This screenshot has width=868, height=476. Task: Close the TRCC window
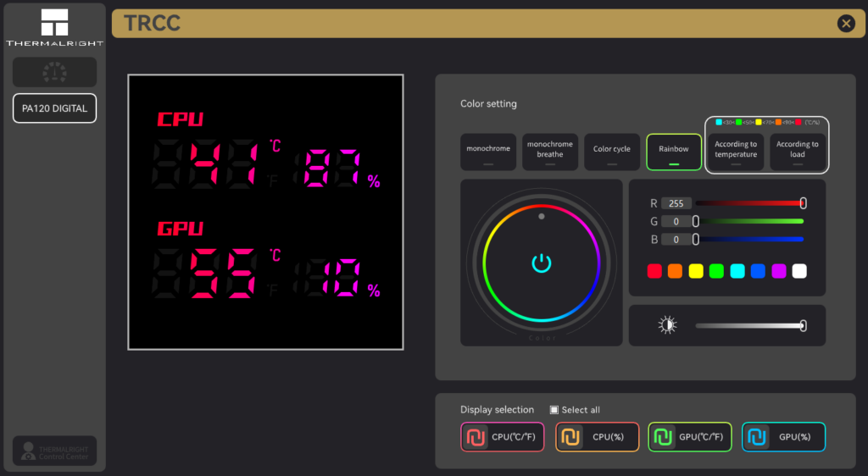pos(846,23)
